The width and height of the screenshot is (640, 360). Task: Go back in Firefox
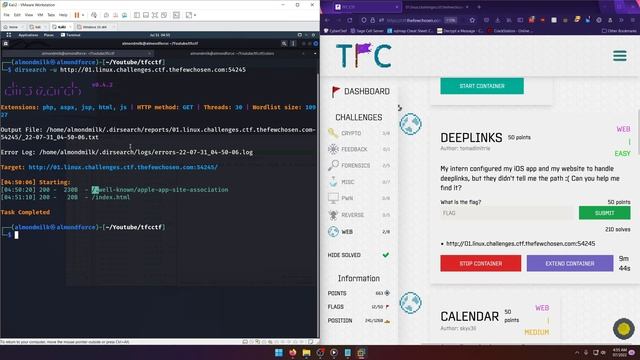(327, 20)
